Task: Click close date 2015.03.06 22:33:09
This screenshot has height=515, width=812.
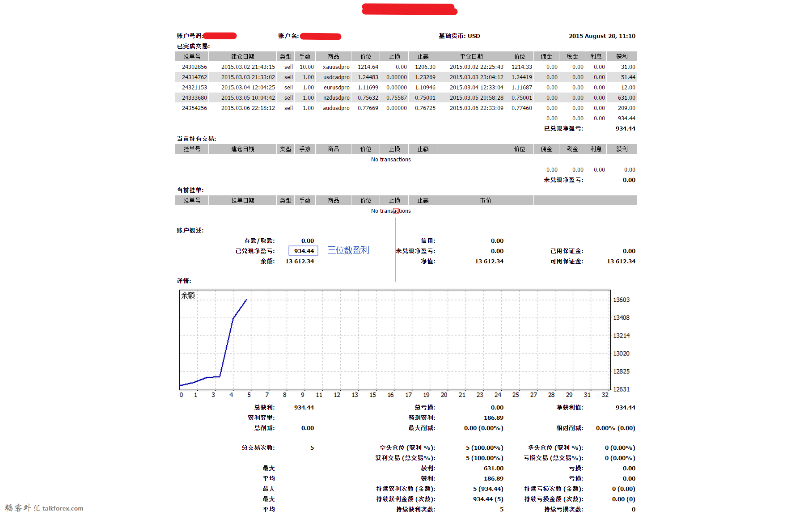Action: pyautogui.click(x=477, y=108)
